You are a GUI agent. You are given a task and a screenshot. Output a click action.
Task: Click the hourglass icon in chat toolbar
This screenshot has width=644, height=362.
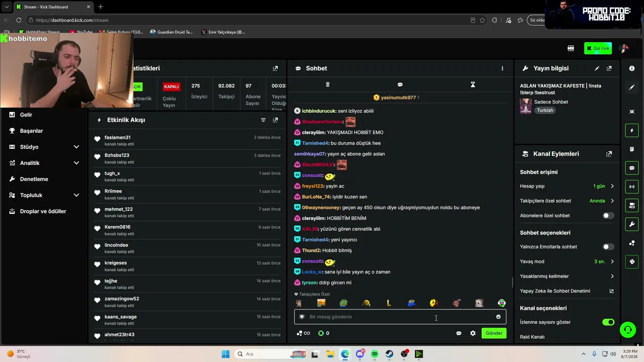click(x=473, y=84)
